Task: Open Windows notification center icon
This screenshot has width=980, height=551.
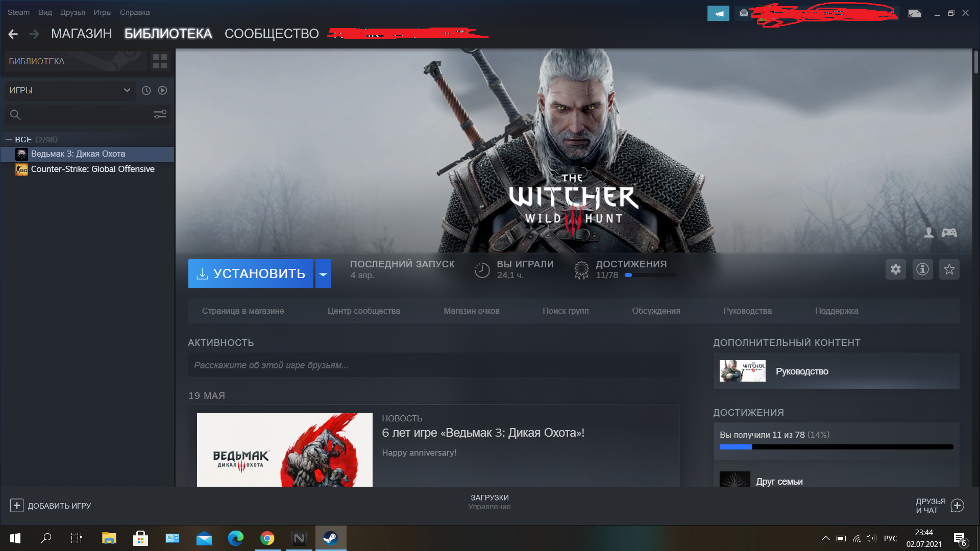Action: coord(960,539)
